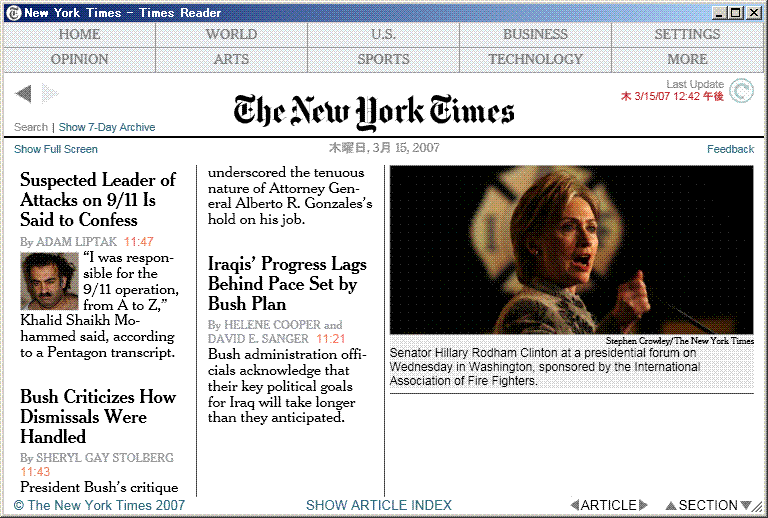Open SETTINGS
Viewport: 768px width, 518px height.
click(687, 34)
